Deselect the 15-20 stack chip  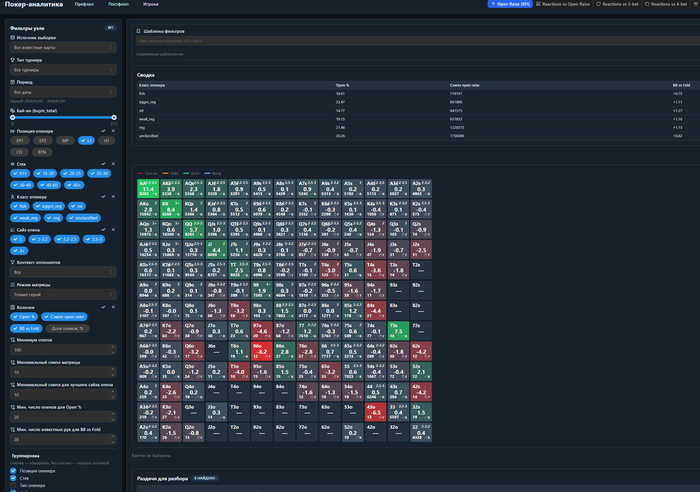tap(45, 173)
